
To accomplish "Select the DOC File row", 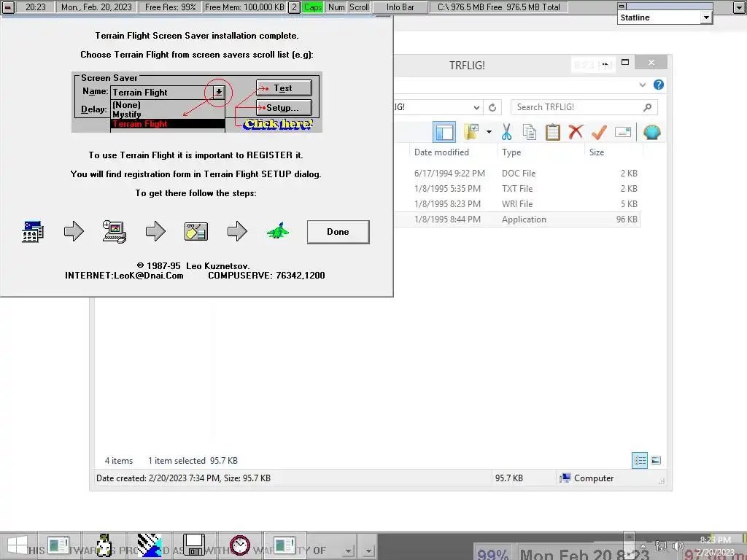I will pos(517,174).
